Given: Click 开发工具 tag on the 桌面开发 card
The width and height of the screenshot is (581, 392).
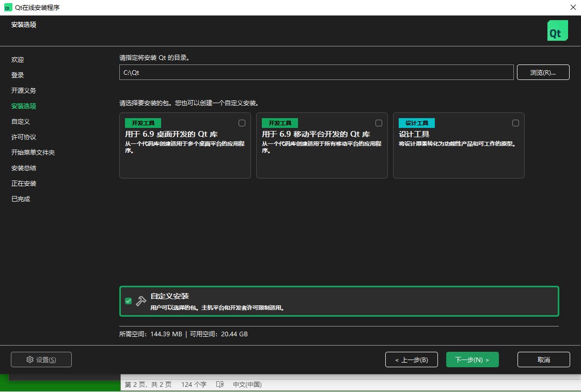Looking at the screenshot, I should coord(143,123).
